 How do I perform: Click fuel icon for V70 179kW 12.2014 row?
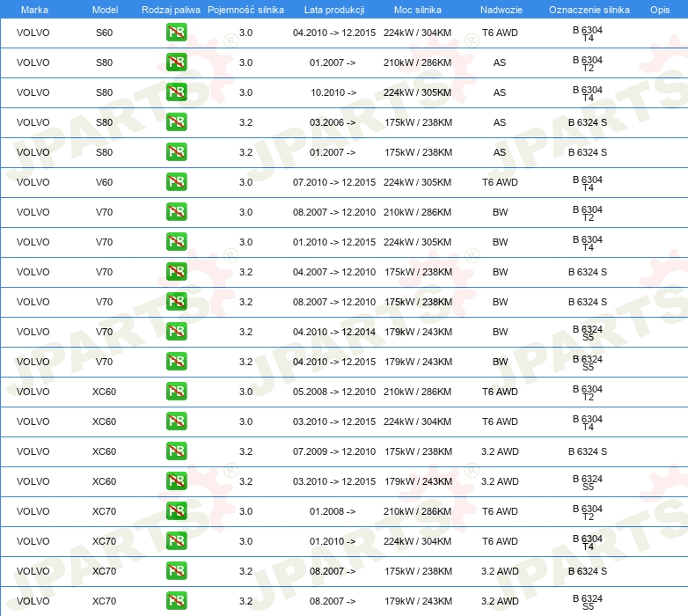click(x=176, y=332)
